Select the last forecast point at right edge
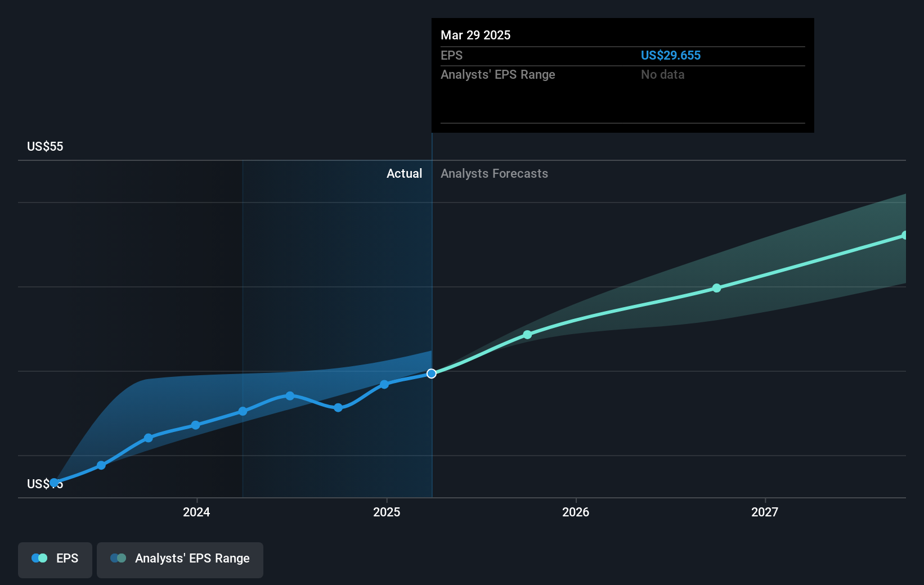The width and height of the screenshot is (924, 585). point(905,235)
